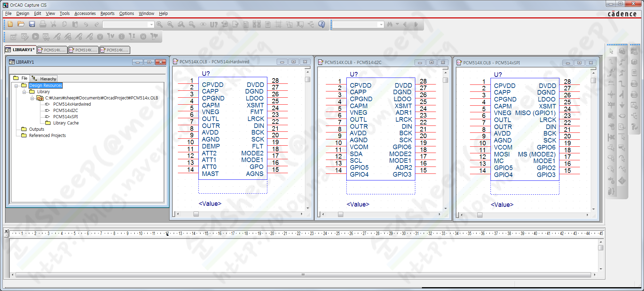Click the MISO (GPIO1) pin in SPI window
This screenshot has width=644, height=291.
pos(535,113)
